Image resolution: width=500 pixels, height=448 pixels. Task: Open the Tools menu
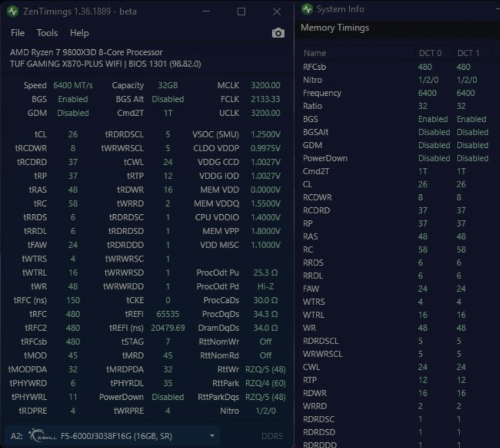(x=47, y=33)
